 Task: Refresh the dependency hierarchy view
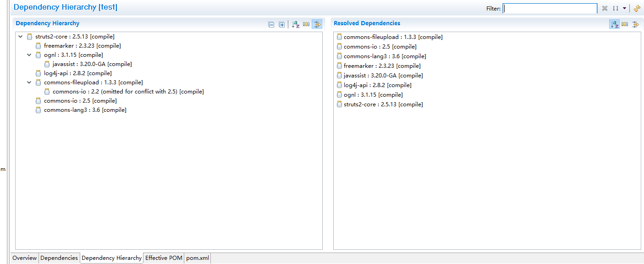tap(637, 8)
